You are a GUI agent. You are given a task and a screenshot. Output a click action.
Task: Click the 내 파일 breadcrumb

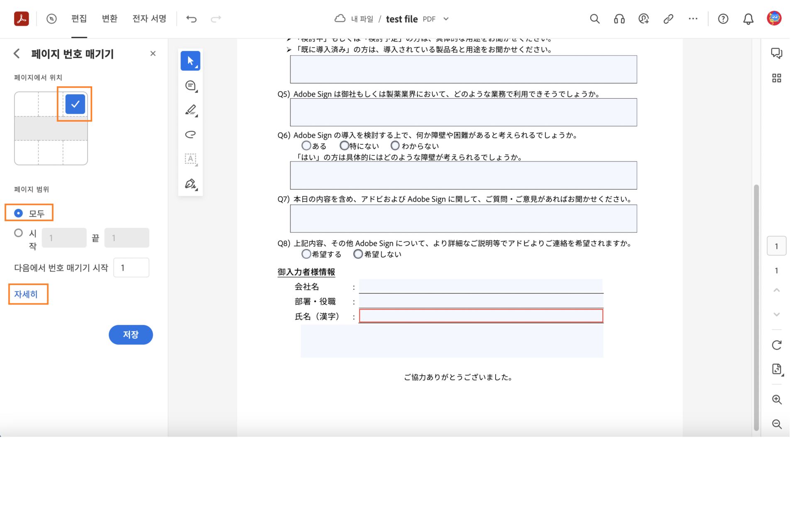pos(362,19)
